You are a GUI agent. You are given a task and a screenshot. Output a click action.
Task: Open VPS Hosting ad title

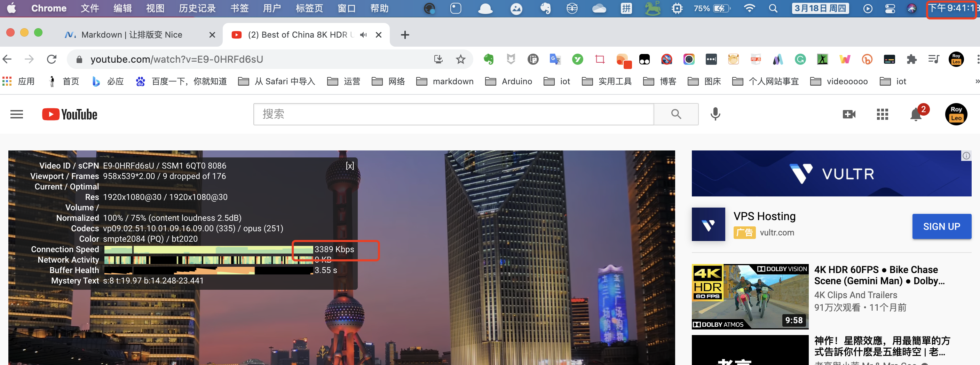pyautogui.click(x=764, y=216)
